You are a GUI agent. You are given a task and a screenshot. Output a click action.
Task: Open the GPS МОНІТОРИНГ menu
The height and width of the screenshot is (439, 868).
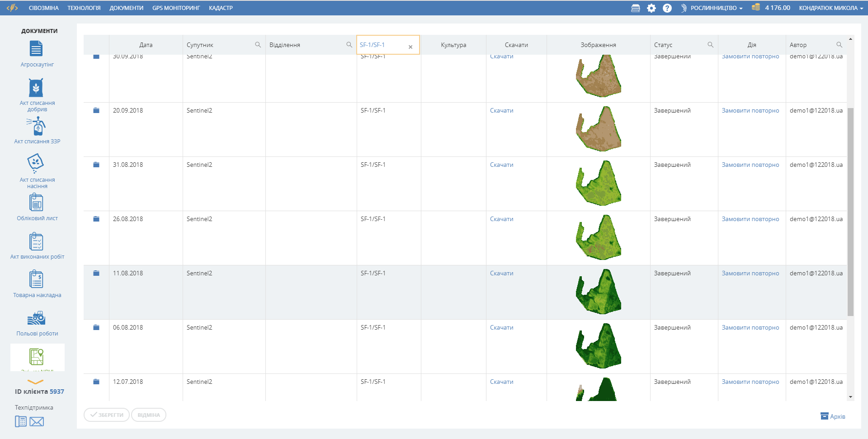point(176,8)
